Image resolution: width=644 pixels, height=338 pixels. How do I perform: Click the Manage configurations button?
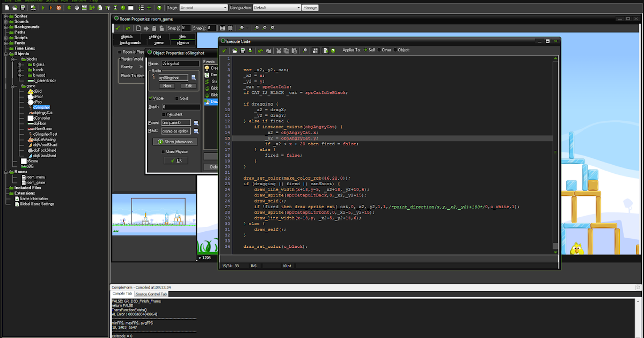[x=310, y=8]
